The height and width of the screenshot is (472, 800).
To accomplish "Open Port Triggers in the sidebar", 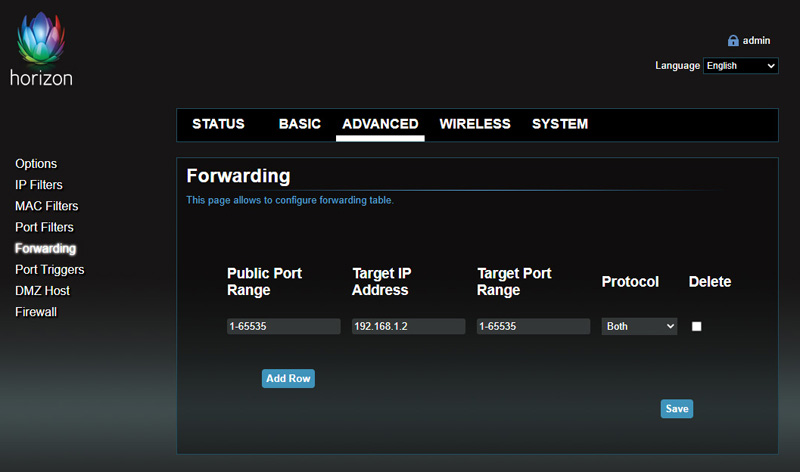I will 50,270.
